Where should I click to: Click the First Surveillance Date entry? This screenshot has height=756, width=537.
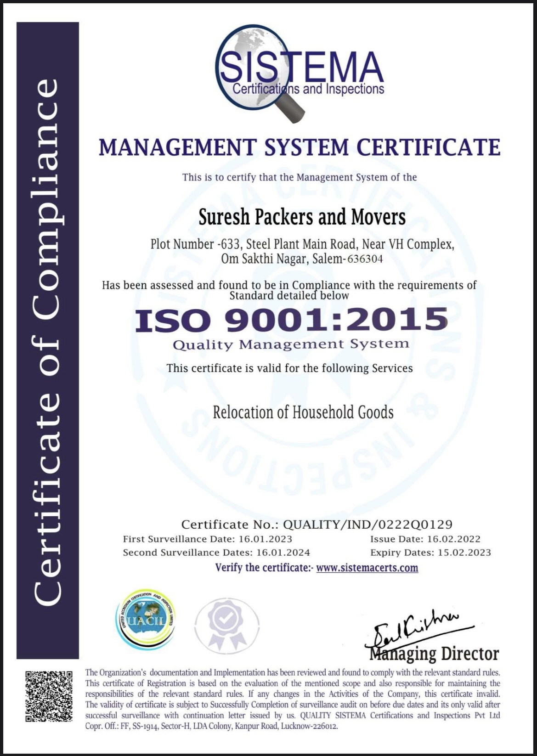[207, 539]
